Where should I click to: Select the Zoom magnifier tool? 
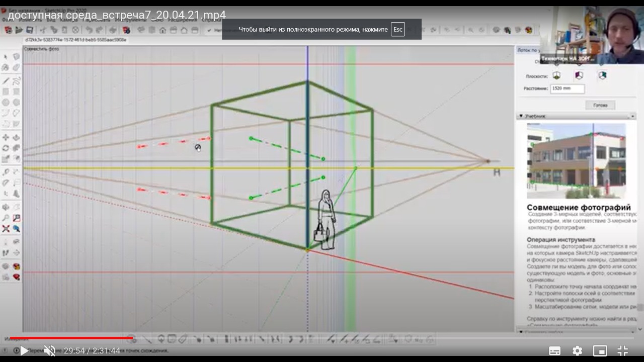[x=6, y=218]
